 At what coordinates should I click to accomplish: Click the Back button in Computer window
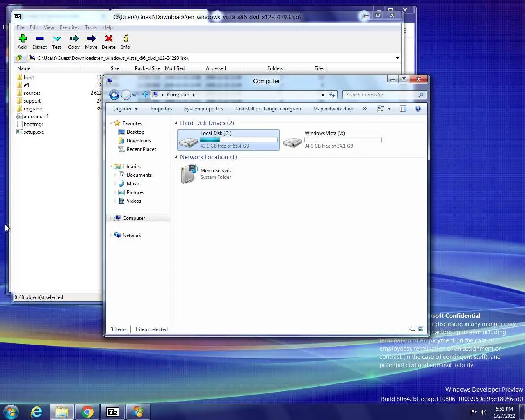point(114,95)
